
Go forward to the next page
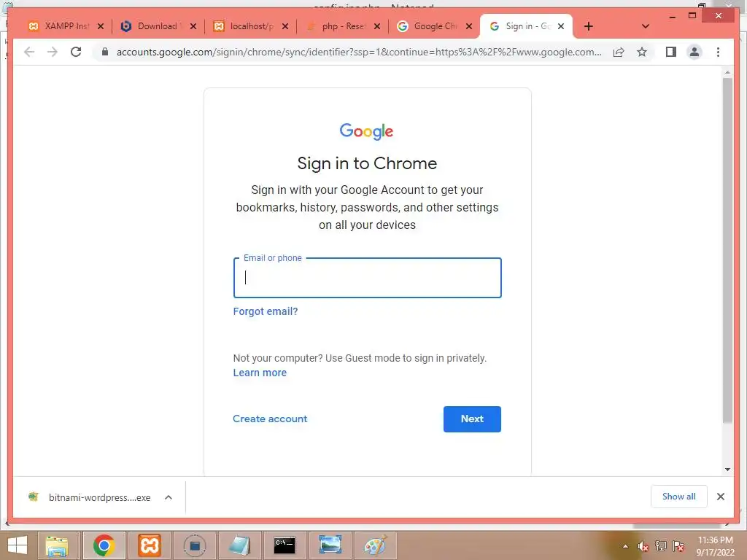tap(52, 52)
